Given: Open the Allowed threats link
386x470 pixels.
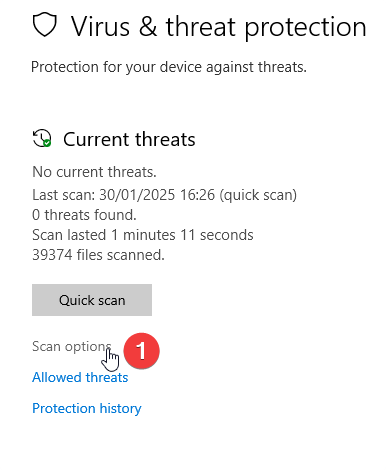Looking at the screenshot, I should pyautogui.click(x=80, y=377).
